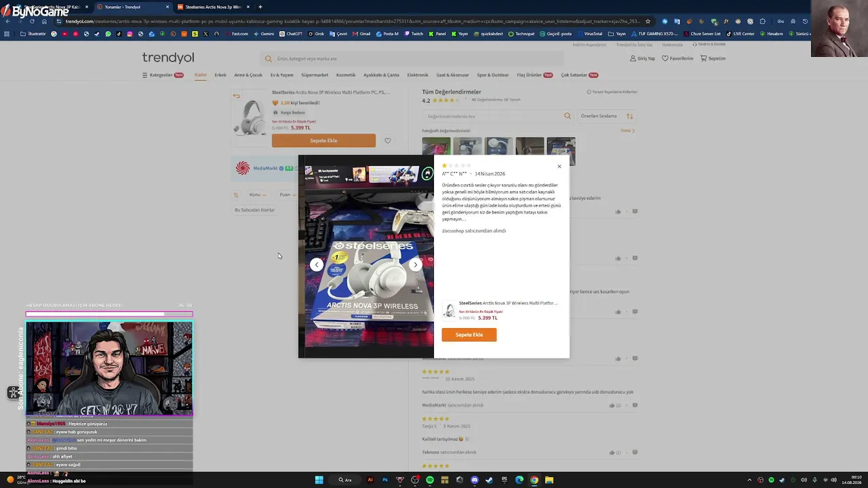
Task: Open the ChatGPT bookmark
Action: pyautogui.click(x=291, y=34)
